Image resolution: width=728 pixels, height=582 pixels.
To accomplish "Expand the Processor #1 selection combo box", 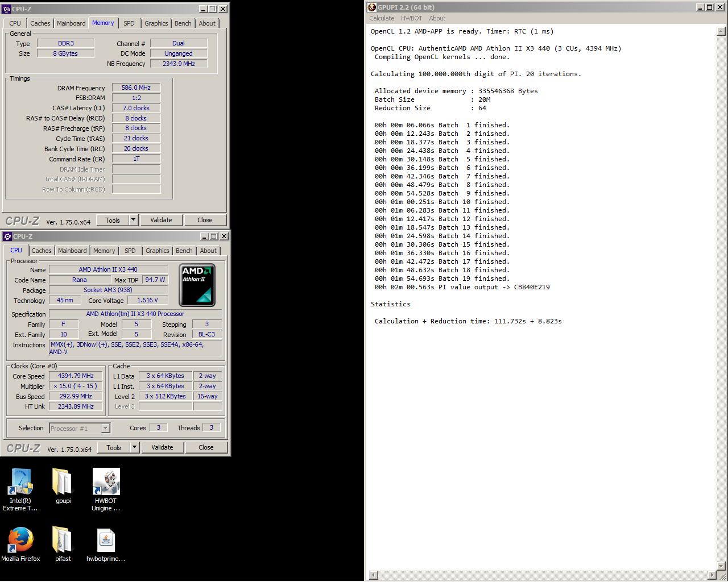I will (x=105, y=428).
